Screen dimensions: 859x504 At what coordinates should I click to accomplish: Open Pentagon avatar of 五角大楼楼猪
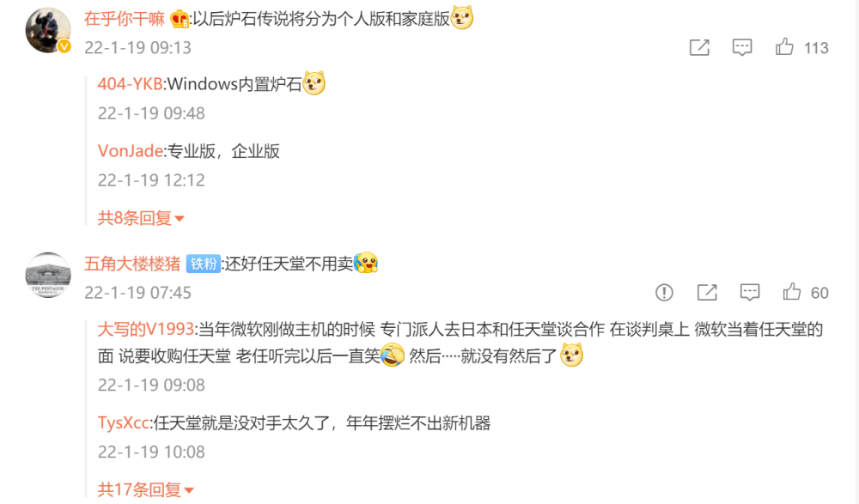tap(48, 275)
